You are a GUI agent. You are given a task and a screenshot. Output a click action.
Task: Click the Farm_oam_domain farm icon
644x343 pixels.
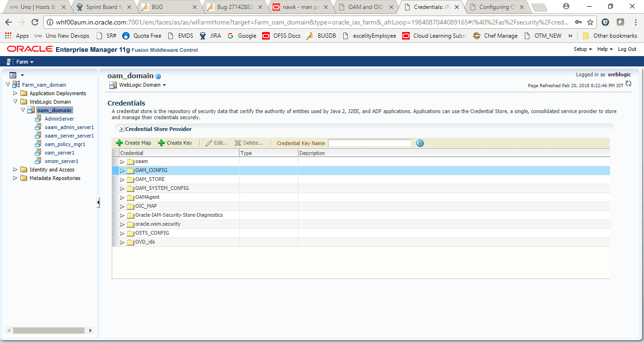click(x=16, y=85)
